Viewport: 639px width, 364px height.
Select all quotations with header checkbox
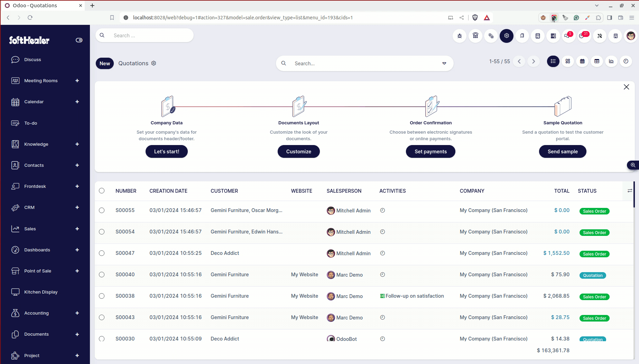point(102,191)
